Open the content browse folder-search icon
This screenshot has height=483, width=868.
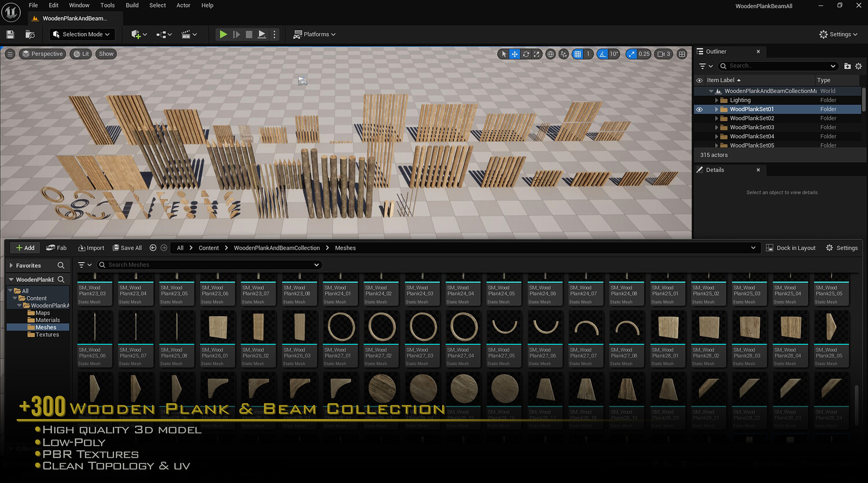(30, 34)
